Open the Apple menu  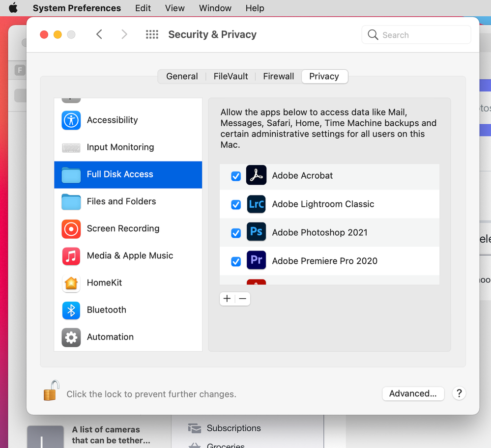click(x=13, y=8)
